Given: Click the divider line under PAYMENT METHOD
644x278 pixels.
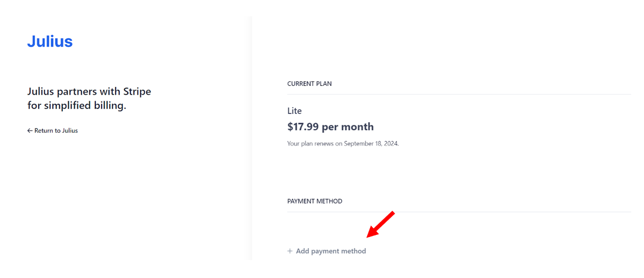Looking at the screenshot, I should (459, 212).
